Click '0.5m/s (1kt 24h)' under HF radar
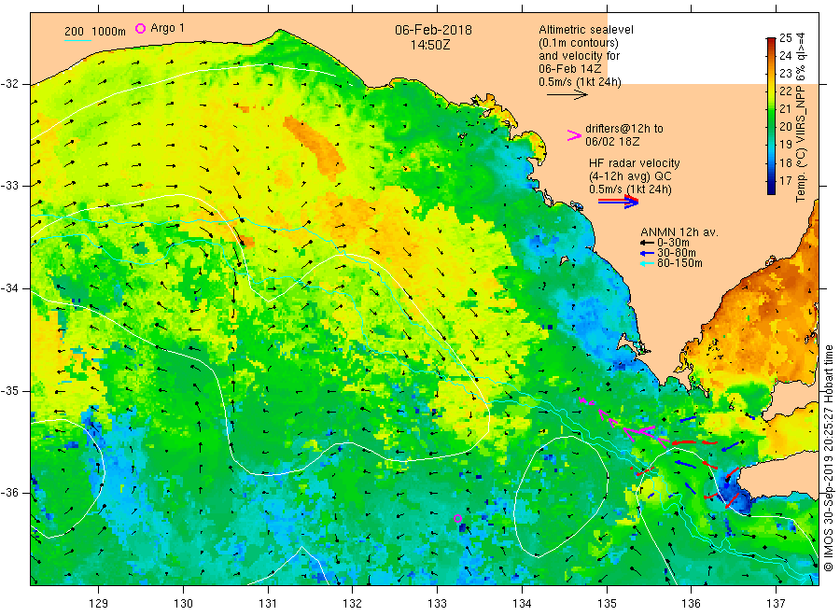 pos(630,189)
